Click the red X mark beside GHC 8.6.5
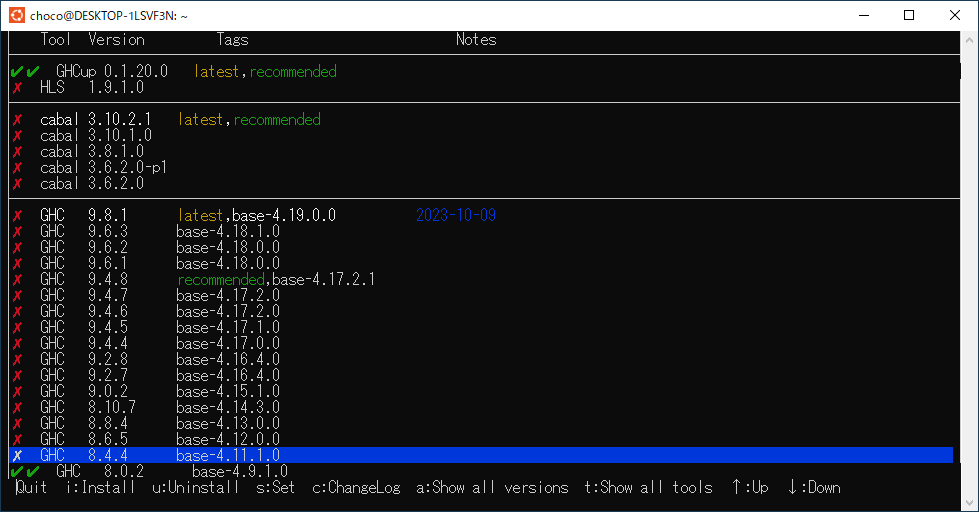979x512 pixels. (17, 439)
